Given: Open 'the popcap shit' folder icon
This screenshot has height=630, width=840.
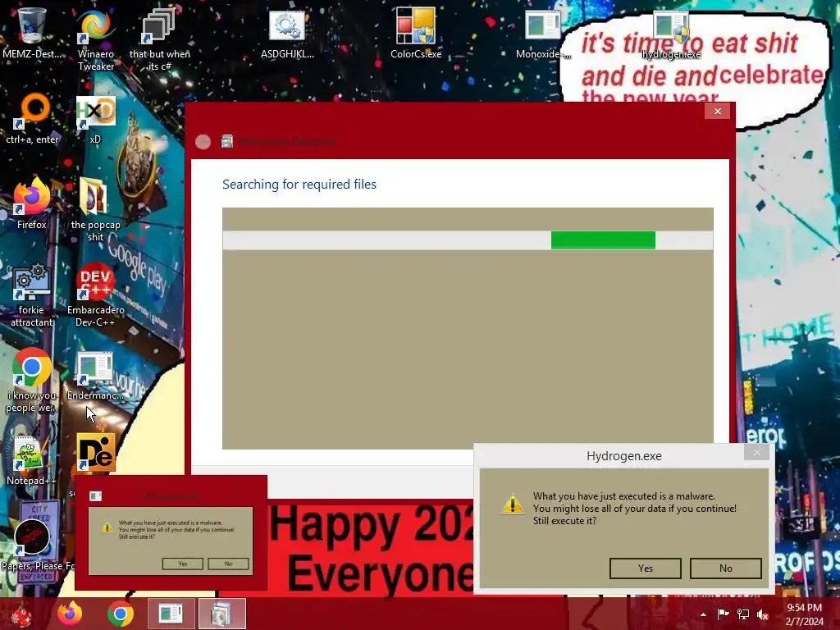Looking at the screenshot, I should tap(95, 210).
